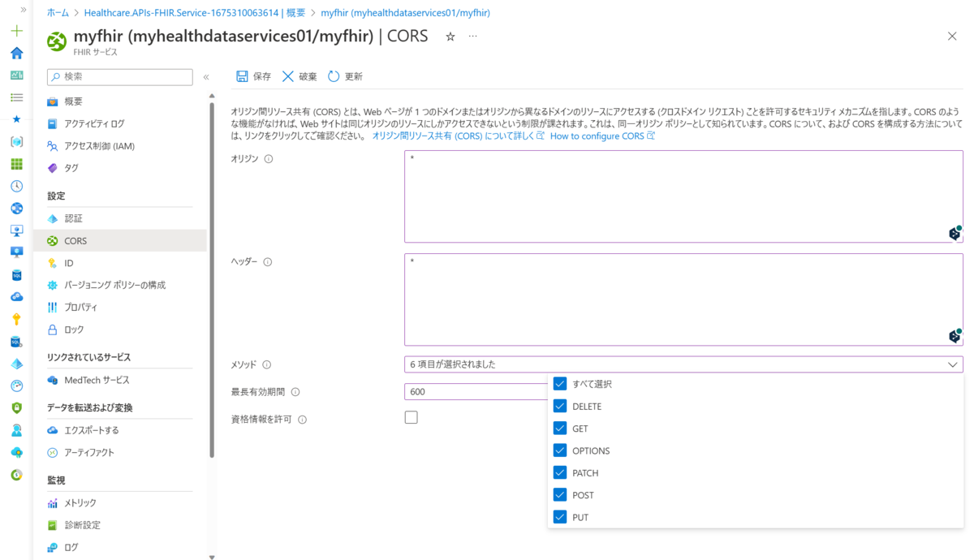Enable the 資格情報を許可 checkbox
Image resolution: width=974 pixels, height=560 pixels.
(412, 417)
